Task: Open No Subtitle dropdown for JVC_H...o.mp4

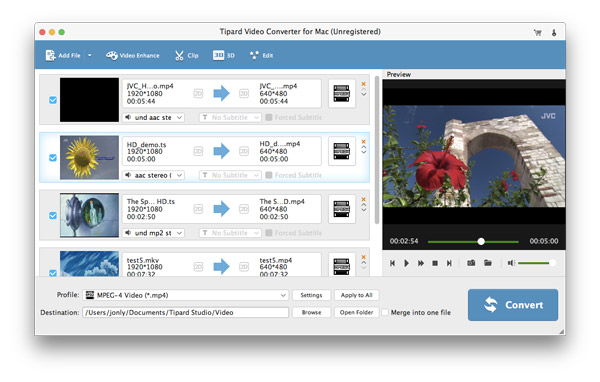Action: pos(230,118)
